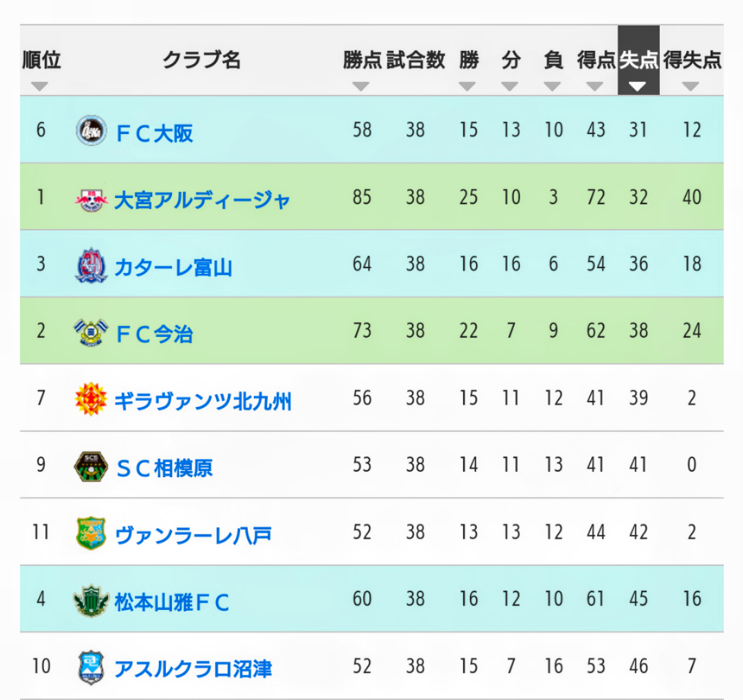Sort by 分 draws column arrow
743x700 pixels.
510,86
